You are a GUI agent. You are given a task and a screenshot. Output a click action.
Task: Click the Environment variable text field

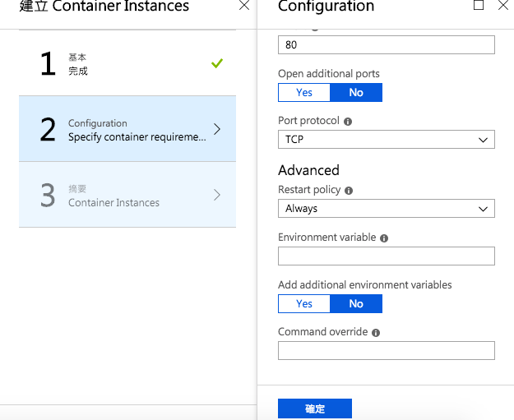pyautogui.click(x=387, y=256)
